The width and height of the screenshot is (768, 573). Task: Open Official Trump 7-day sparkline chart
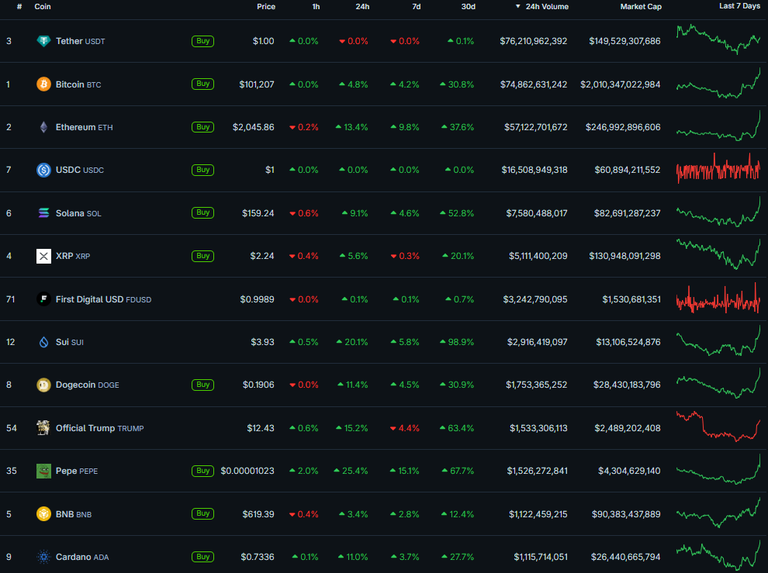[718, 426]
